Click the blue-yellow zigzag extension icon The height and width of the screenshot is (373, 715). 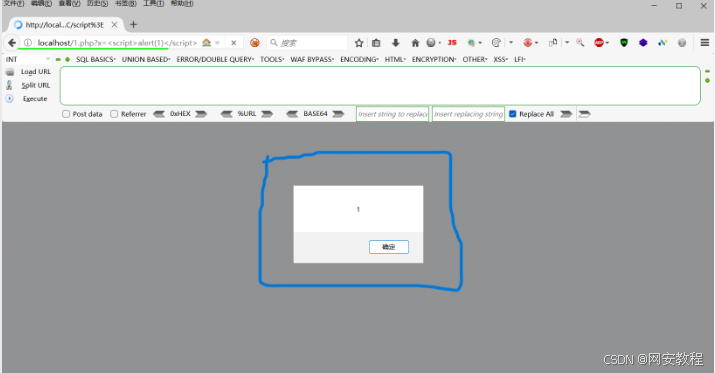tap(663, 43)
